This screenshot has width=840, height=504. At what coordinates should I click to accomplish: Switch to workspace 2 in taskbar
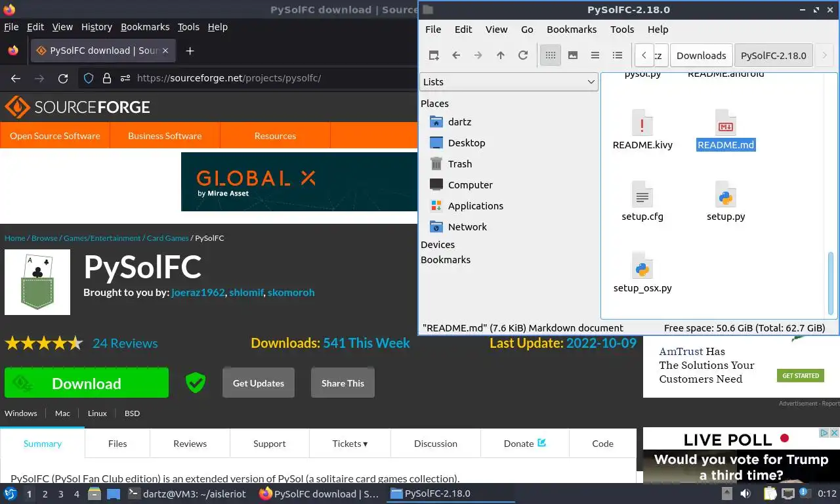click(x=45, y=494)
